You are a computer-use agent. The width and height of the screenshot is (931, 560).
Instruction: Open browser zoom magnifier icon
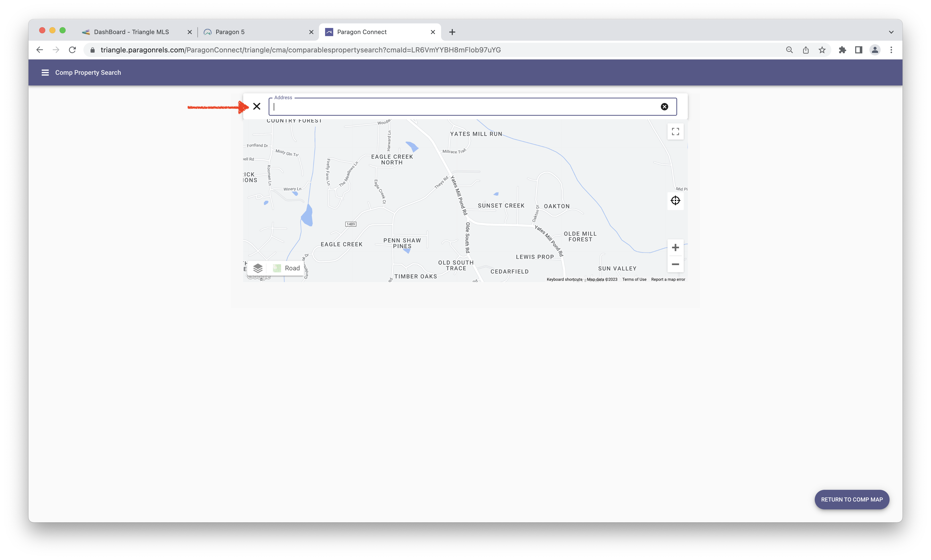click(789, 50)
